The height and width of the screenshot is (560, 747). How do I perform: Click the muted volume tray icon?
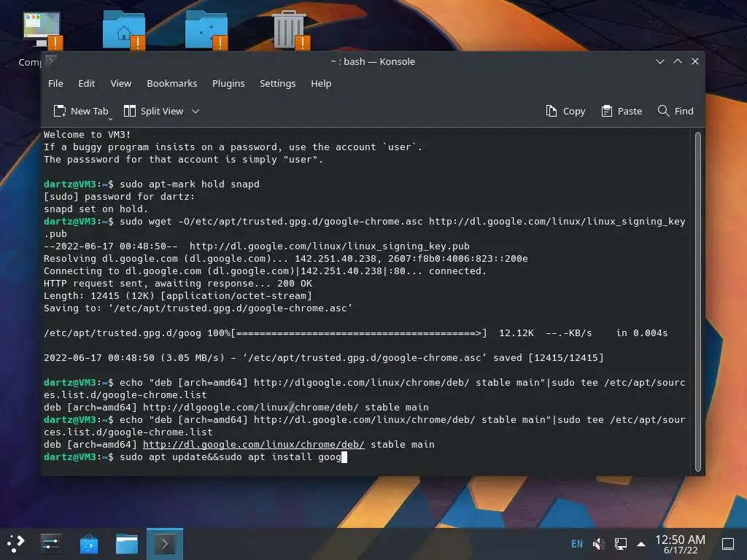pos(599,543)
